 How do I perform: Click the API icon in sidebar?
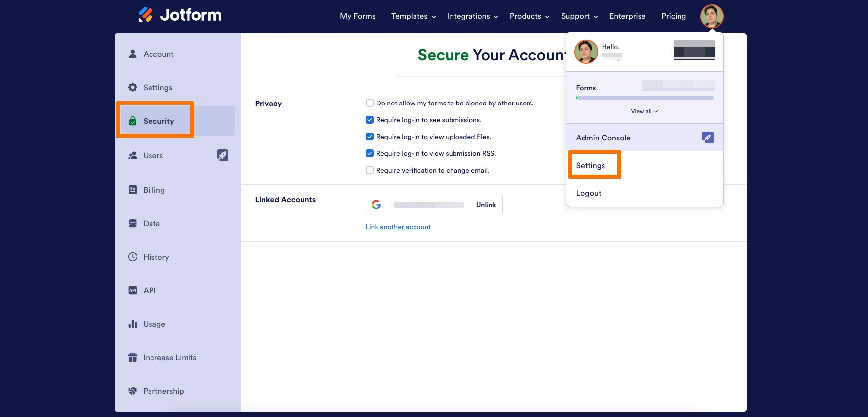click(133, 290)
